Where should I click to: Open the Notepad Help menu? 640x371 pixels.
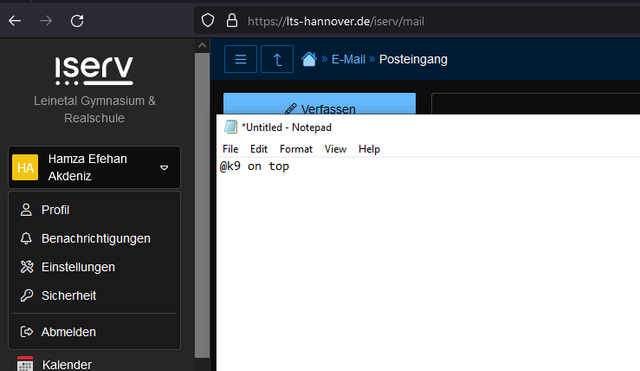(369, 149)
